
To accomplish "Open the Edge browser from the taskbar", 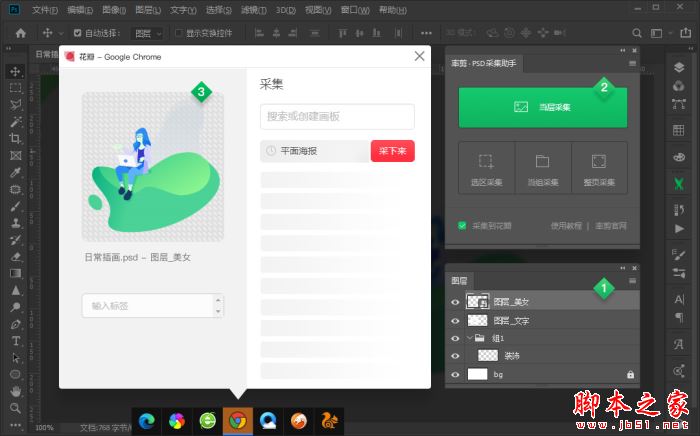I will click(147, 421).
